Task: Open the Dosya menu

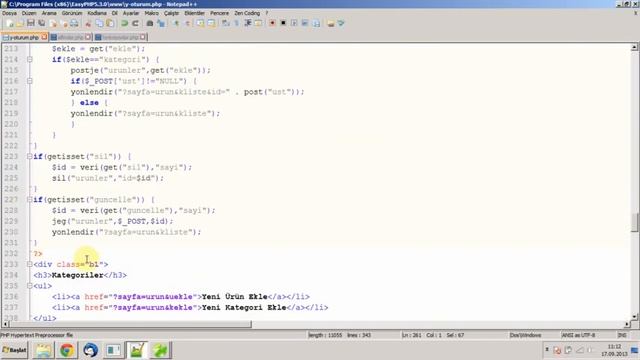Action: coord(9,13)
